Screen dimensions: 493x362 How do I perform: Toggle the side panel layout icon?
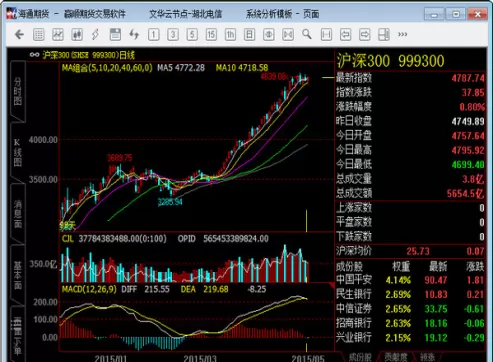[x=384, y=34]
